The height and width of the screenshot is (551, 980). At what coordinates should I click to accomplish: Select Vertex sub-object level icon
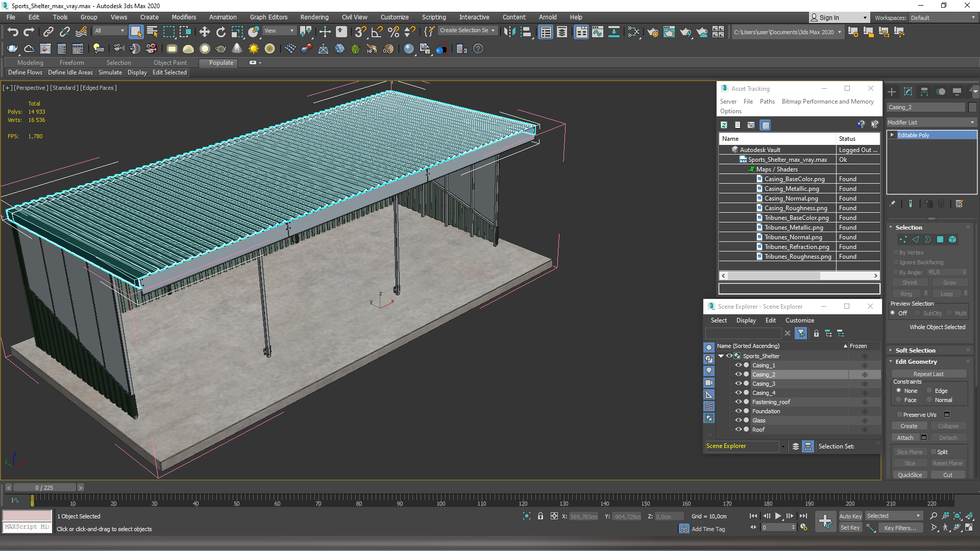903,239
